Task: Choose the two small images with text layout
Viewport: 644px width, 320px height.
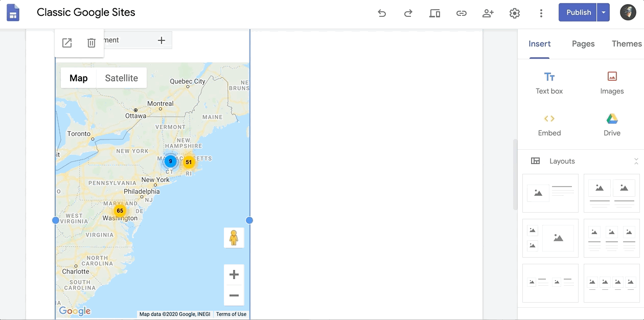Action: pos(550,283)
